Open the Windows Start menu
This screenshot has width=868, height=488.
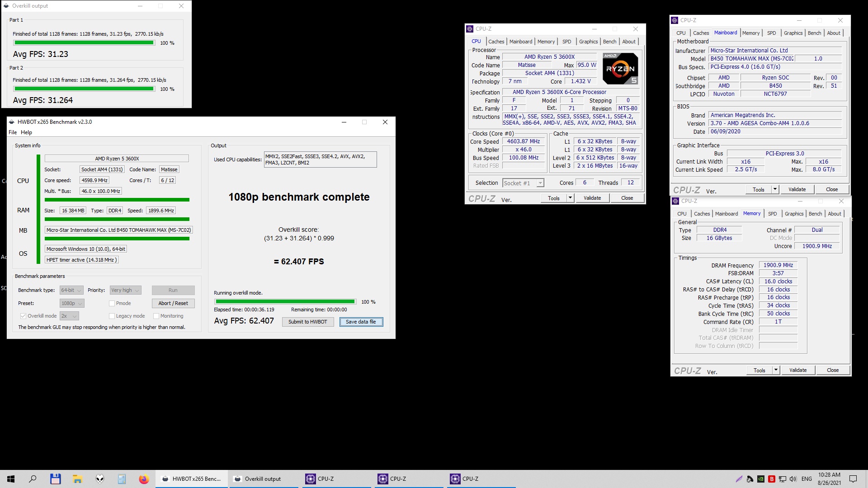coord(11,479)
